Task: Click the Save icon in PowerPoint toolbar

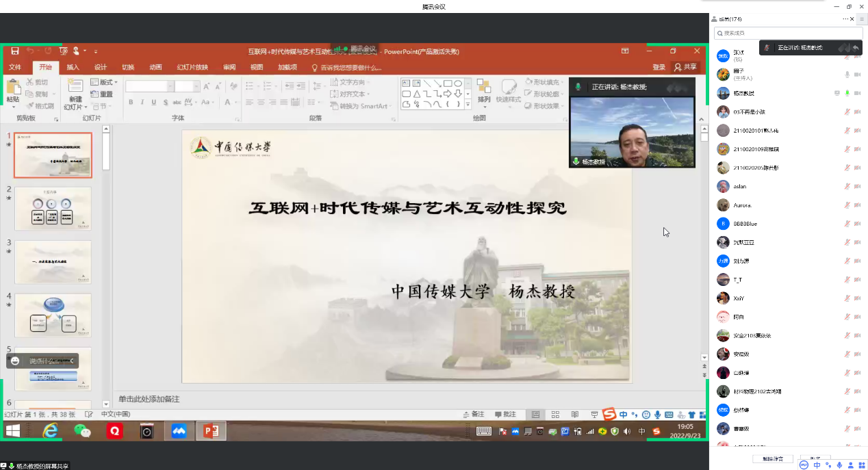Action: tap(14, 51)
